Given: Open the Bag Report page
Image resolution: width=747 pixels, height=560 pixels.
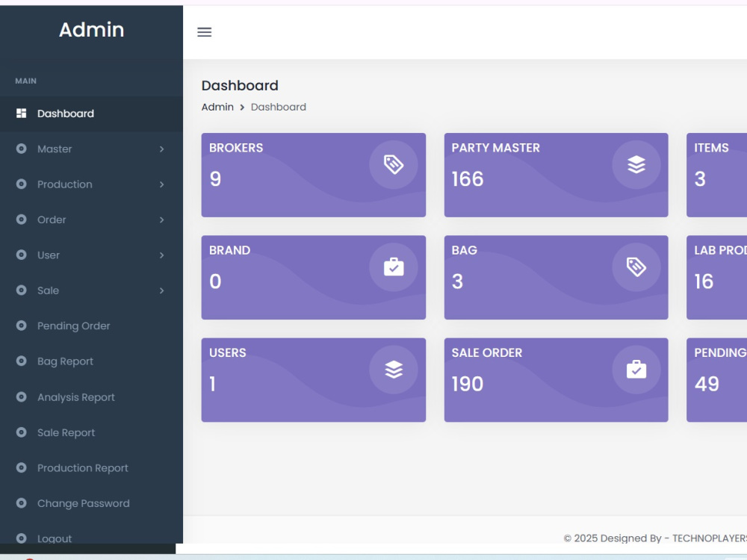Looking at the screenshot, I should pyautogui.click(x=91, y=361).
